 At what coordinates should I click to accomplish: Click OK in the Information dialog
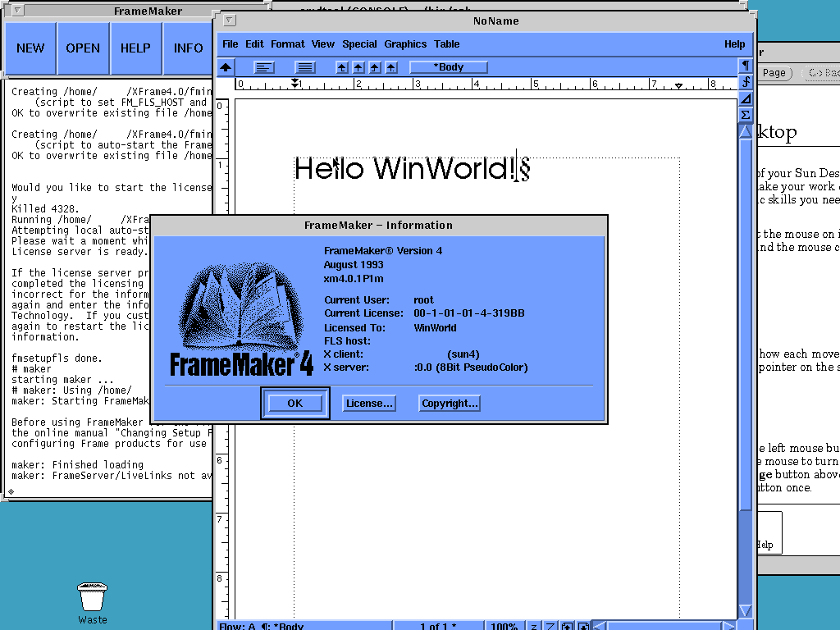(x=295, y=404)
